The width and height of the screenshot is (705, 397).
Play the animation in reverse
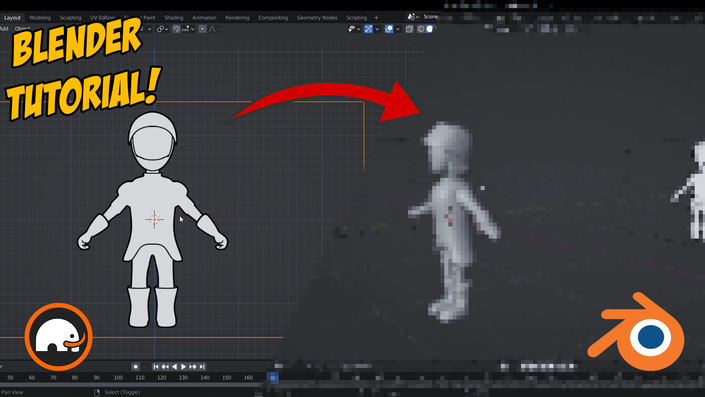coord(174,366)
